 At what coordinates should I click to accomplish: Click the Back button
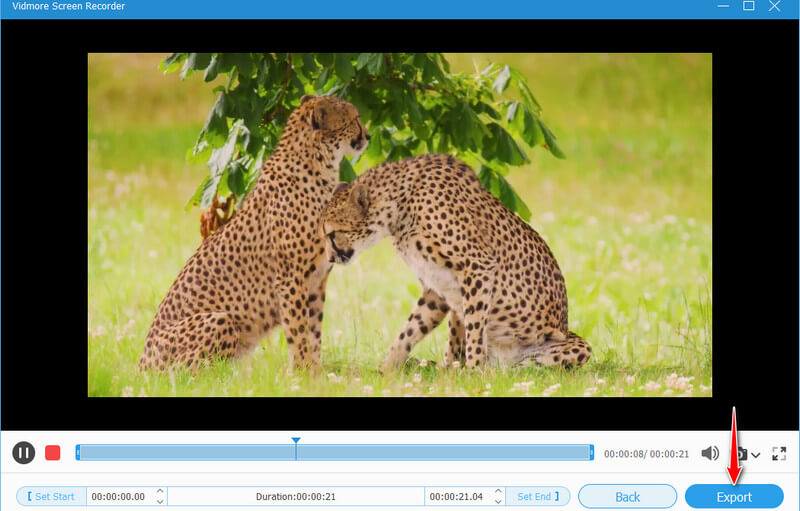[x=627, y=496]
